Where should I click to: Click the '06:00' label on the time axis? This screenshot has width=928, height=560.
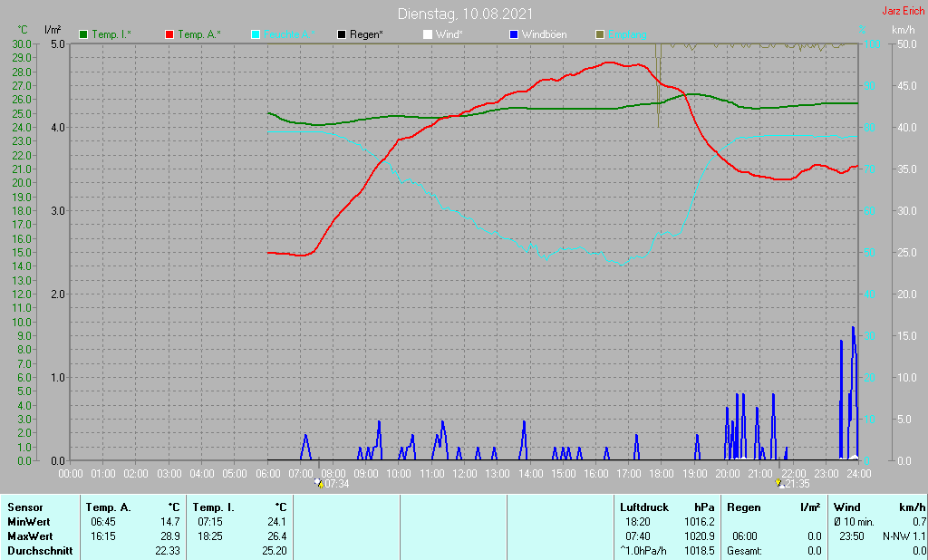268,474
